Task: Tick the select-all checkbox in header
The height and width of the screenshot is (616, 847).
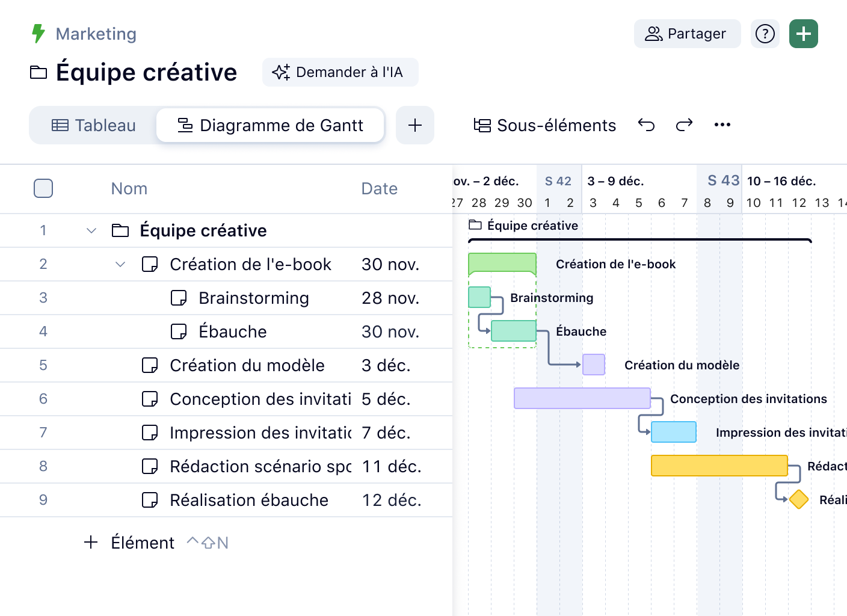Action: (x=43, y=188)
